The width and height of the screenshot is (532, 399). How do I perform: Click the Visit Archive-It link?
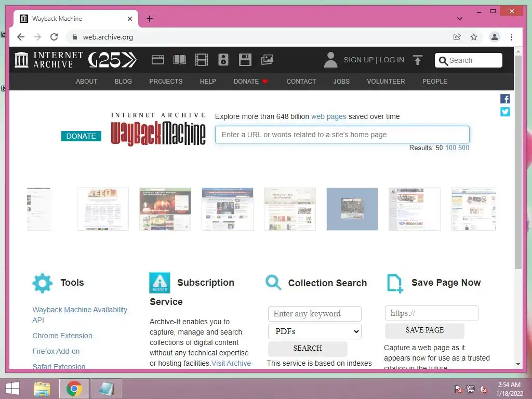pos(232,363)
